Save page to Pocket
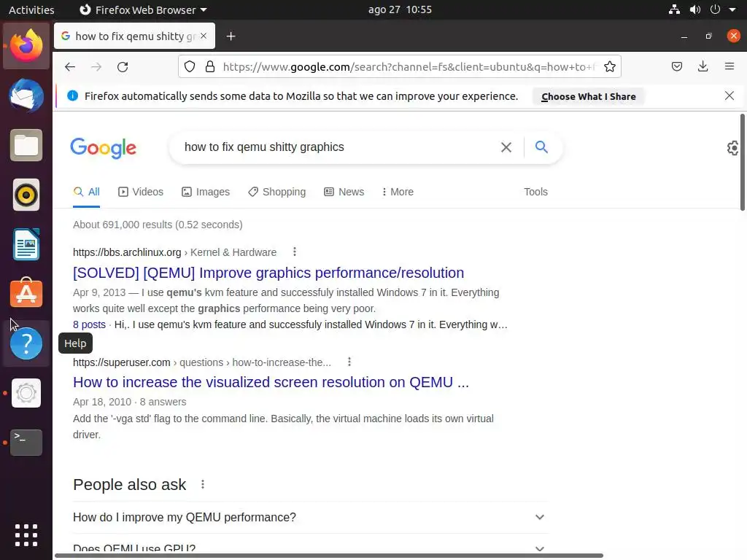This screenshot has width=747, height=560. click(676, 66)
